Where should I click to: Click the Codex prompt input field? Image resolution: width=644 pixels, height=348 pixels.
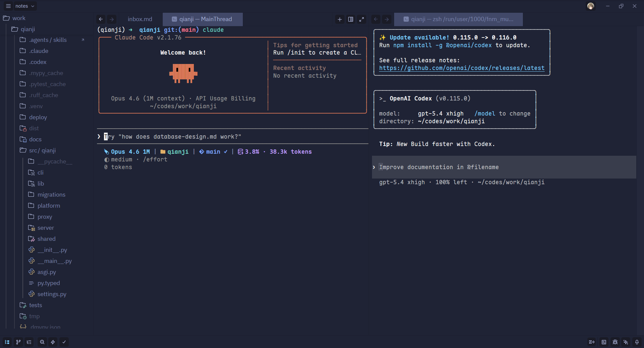[x=504, y=167]
